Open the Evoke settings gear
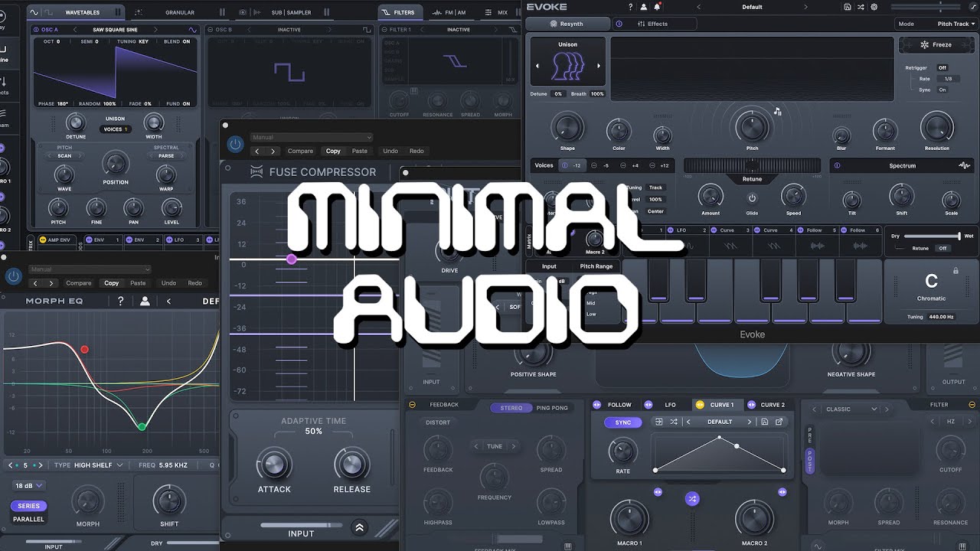This screenshot has width=980, height=551. pos(874,7)
